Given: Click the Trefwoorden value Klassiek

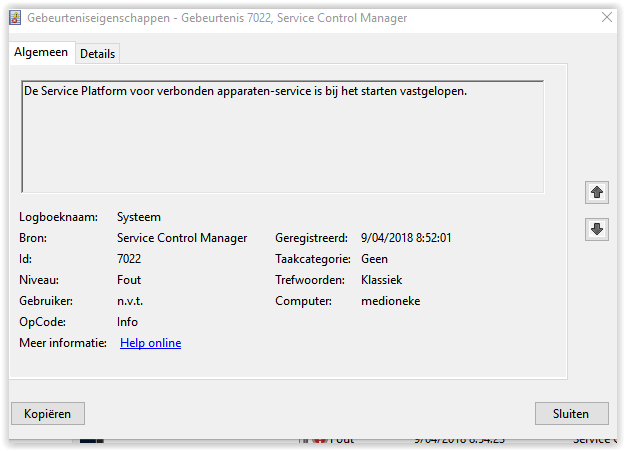Looking at the screenshot, I should point(381,280).
